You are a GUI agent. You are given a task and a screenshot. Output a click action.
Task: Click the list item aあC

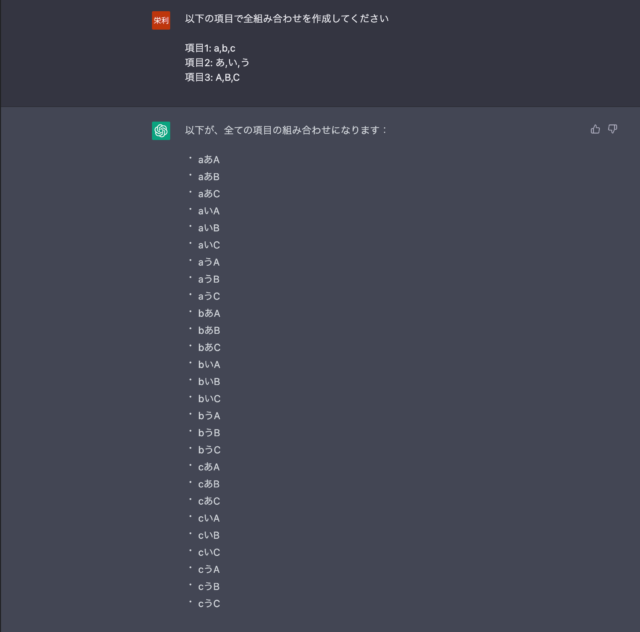(208, 193)
